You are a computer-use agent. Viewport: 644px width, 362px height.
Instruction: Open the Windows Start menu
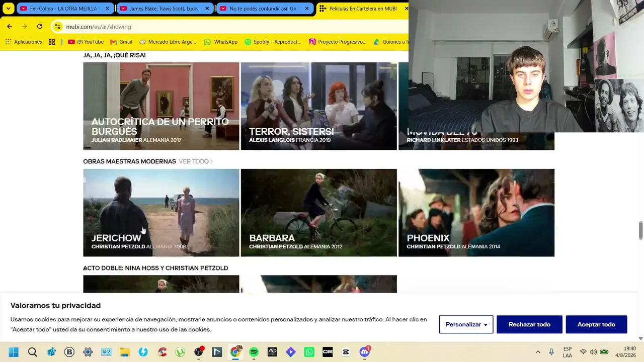(14, 352)
